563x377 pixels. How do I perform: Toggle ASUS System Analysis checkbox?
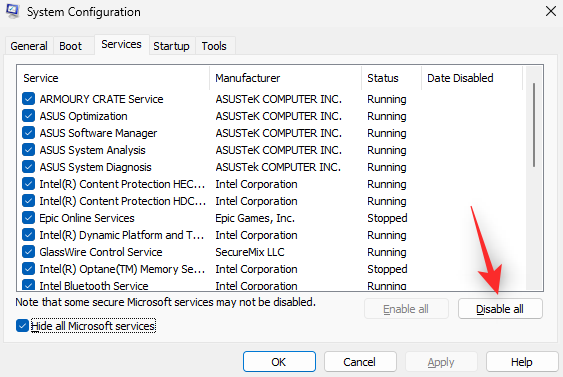[x=28, y=150]
